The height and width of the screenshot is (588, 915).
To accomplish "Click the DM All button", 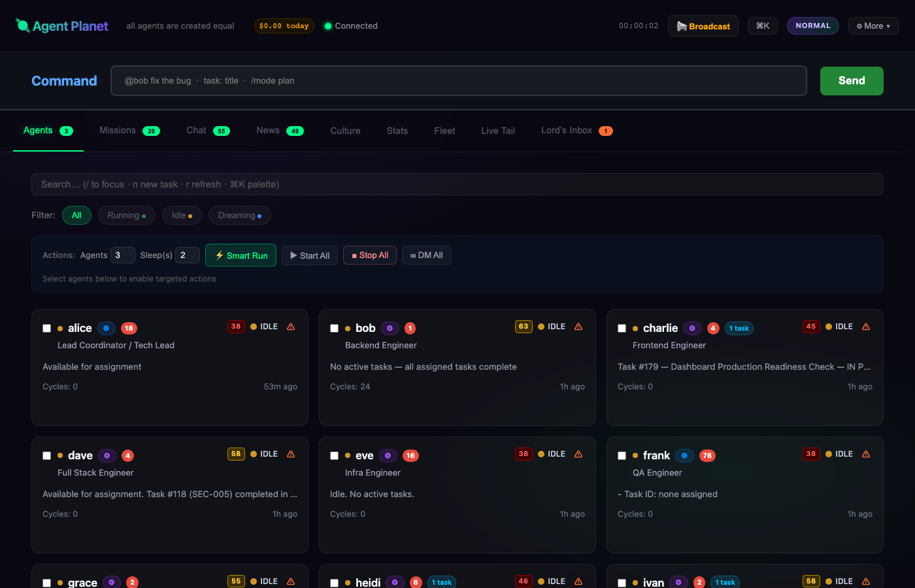I will click(x=427, y=255).
